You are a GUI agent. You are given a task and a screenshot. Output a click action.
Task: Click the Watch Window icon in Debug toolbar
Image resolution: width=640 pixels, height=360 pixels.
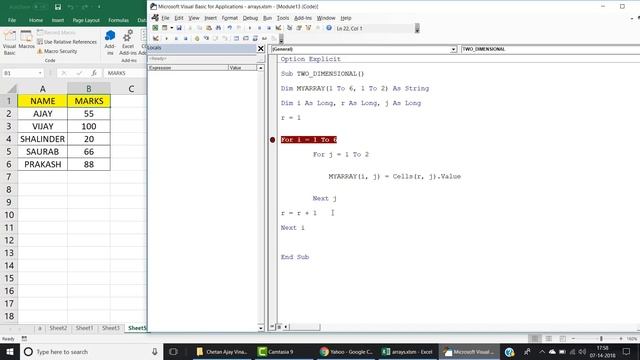255,38
